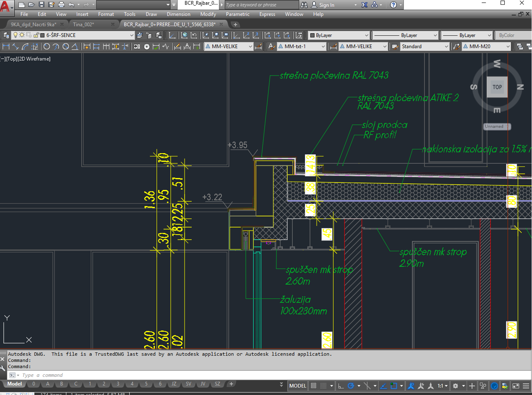Expand the 6-ŠRF-SENCE layer dropdown
Screen dimensions: 532x395
(132, 35)
